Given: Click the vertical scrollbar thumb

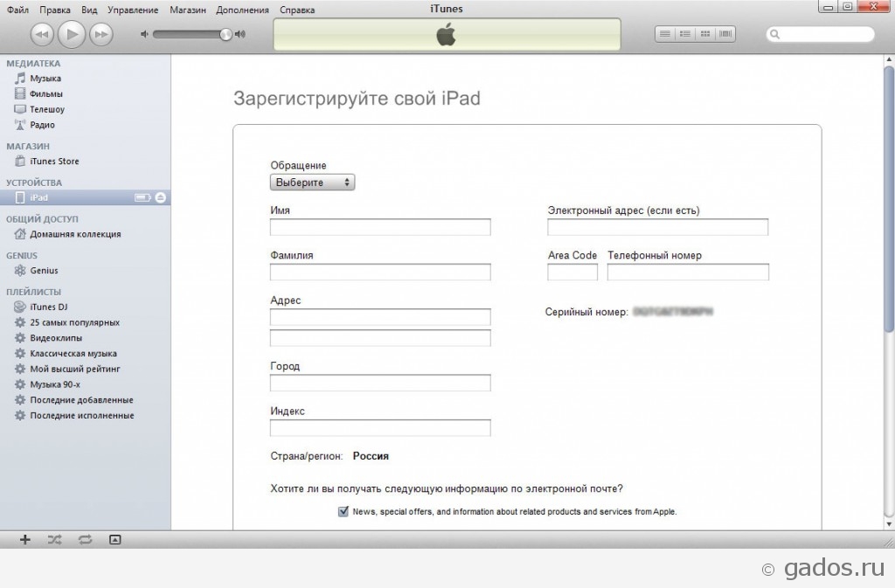Looking at the screenshot, I should tap(889, 199).
